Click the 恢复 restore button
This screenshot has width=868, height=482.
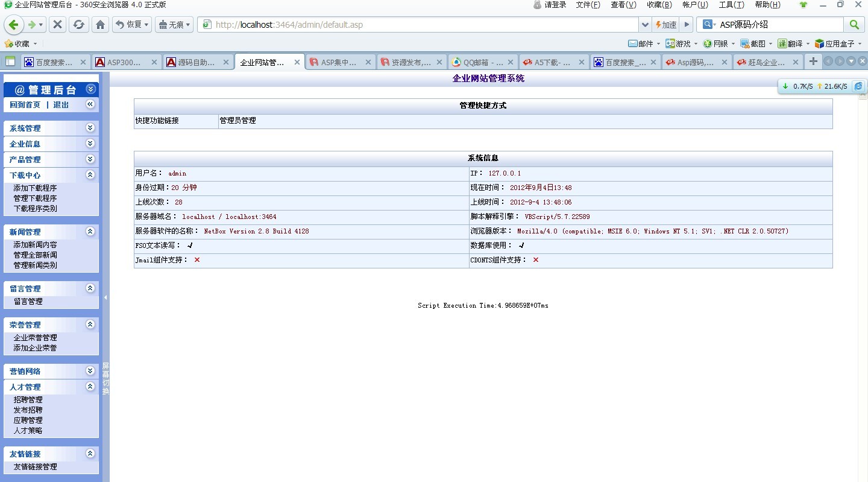tap(132, 25)
